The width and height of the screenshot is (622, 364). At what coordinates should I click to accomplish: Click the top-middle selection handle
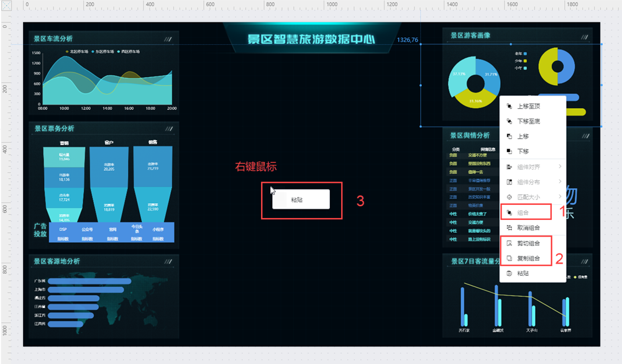tap(511, 44)
